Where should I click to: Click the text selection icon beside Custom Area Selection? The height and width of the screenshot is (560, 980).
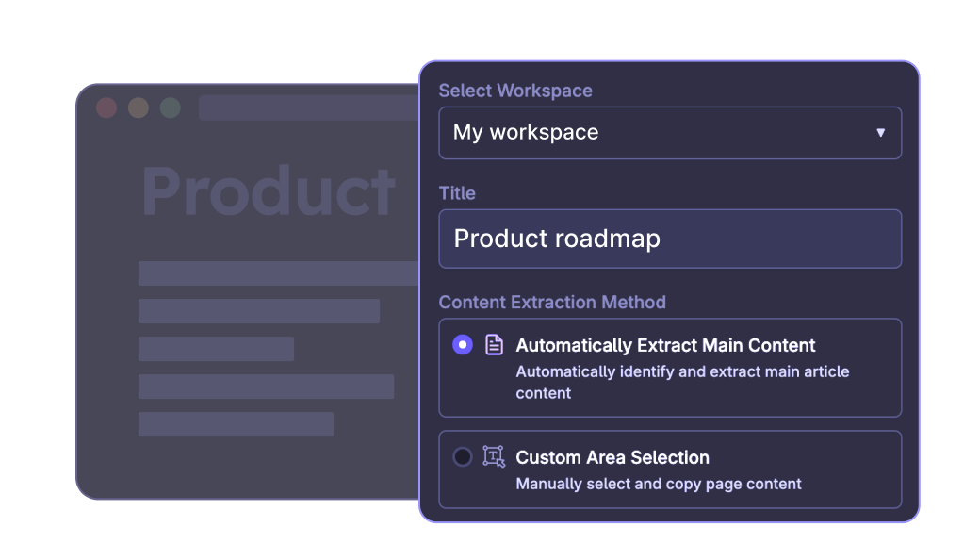click(494, 457)
